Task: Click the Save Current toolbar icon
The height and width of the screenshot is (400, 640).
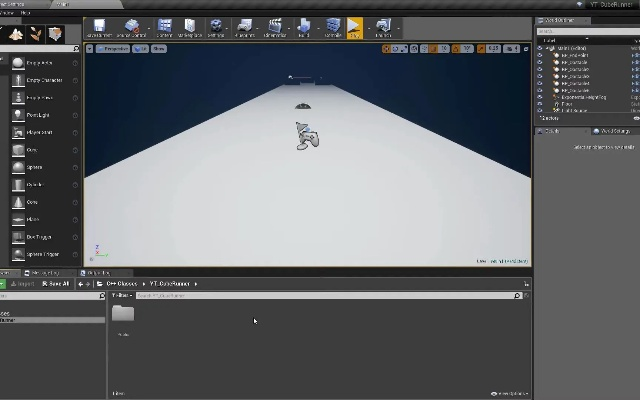Action: (100, 28)
